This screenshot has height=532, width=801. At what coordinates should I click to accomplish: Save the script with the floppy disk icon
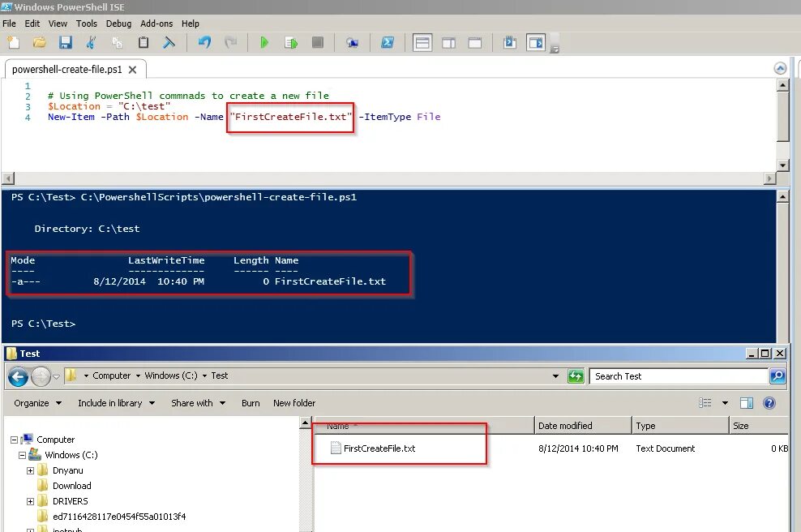pyautogui.click(x=66, y=43)
